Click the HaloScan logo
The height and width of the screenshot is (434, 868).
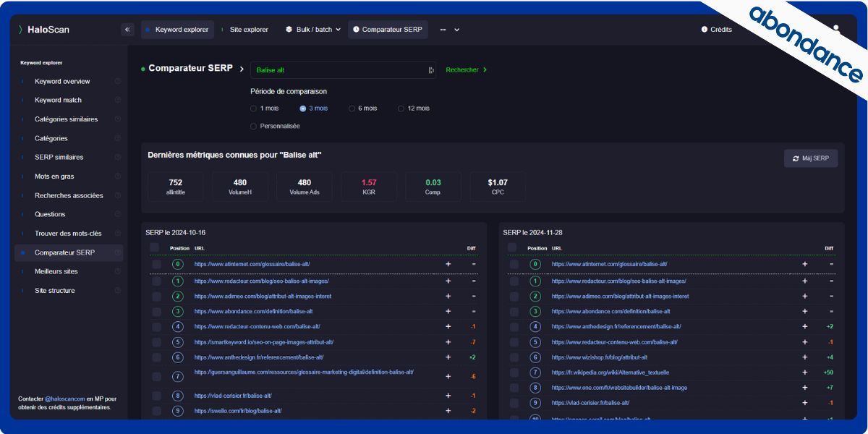[x=44, y=30]
